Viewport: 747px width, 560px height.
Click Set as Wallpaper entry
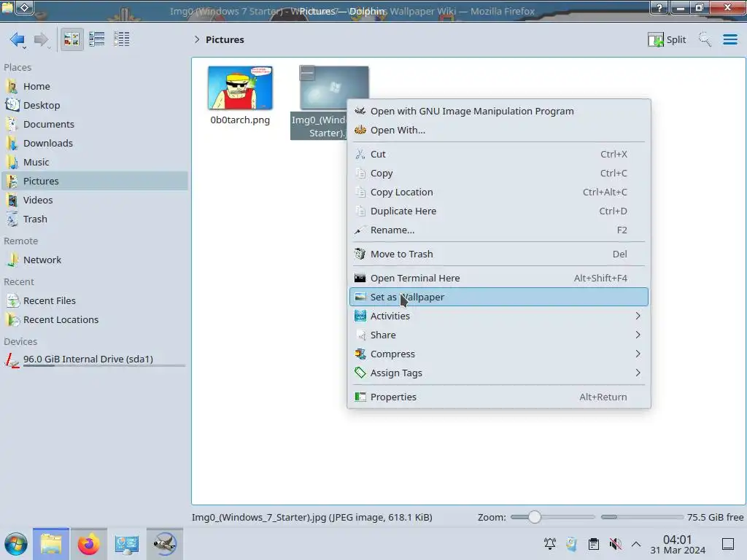499,297
